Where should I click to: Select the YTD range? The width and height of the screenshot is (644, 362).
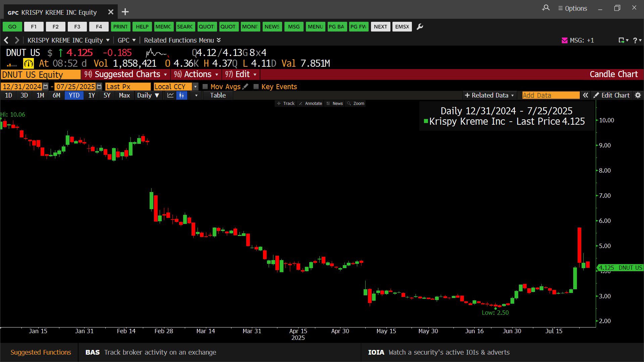coord(74,96)
